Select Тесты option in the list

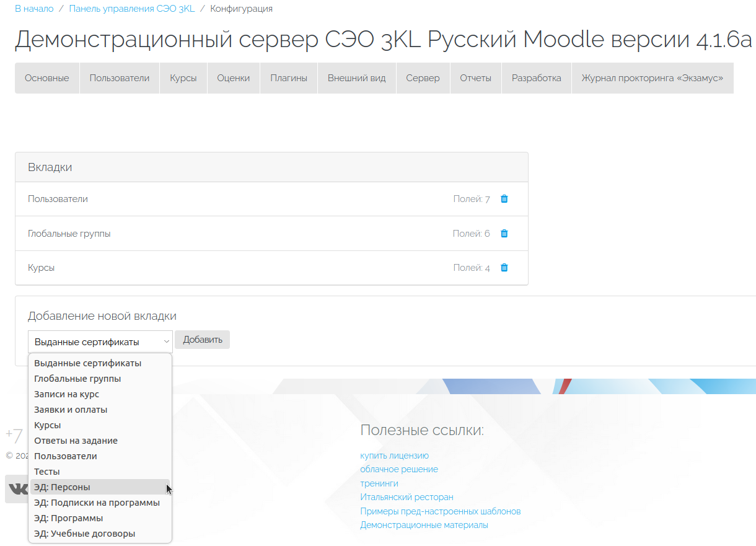(x=100, y=472)
